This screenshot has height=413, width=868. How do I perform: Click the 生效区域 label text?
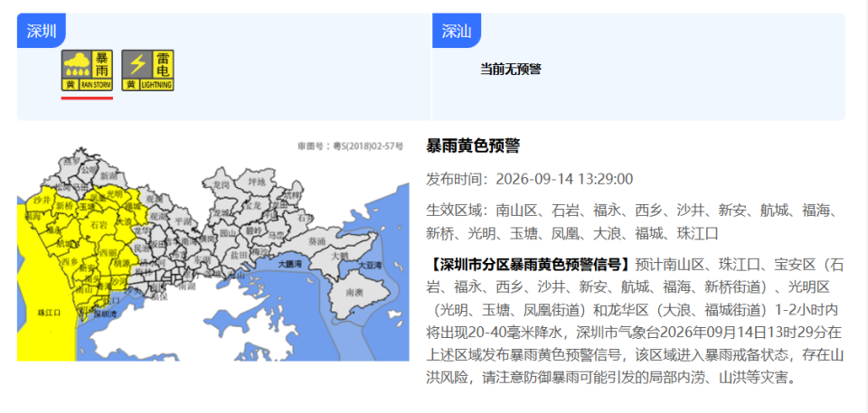click(454, 211)
